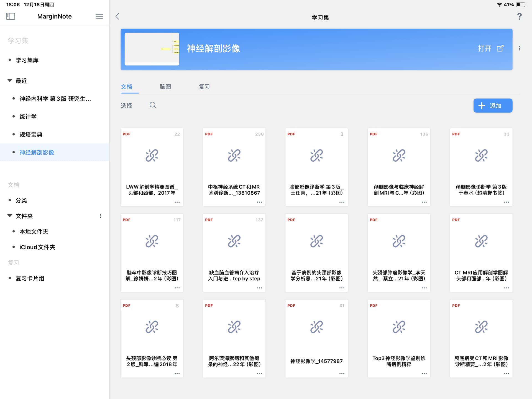Open the question mark help icon
The width and height of the screenshot is (532, 399).
click(x=519, y=17)
